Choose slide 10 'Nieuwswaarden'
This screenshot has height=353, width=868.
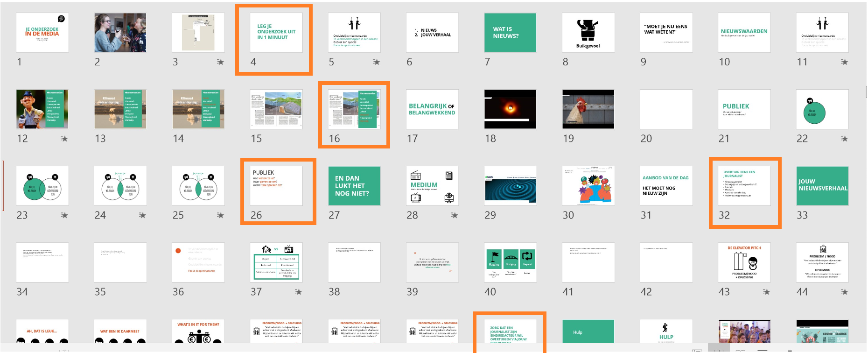744,32
